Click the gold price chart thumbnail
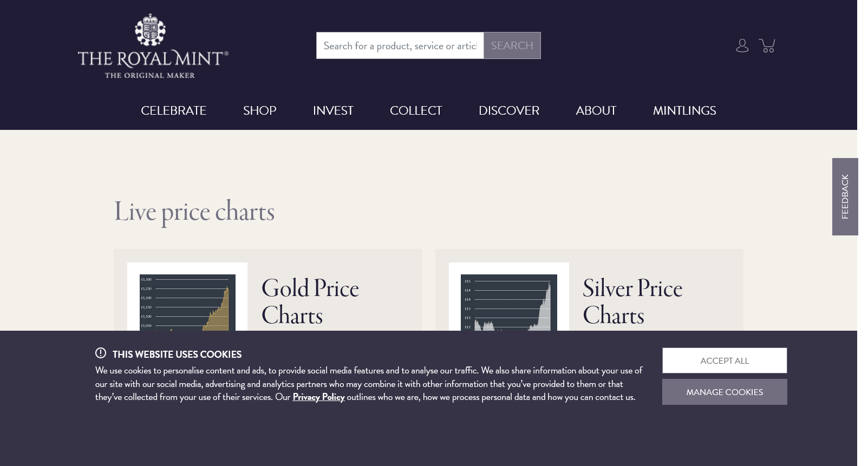Image resolution: width=868 pixels, height=466 pixels. tap(187, 302)
